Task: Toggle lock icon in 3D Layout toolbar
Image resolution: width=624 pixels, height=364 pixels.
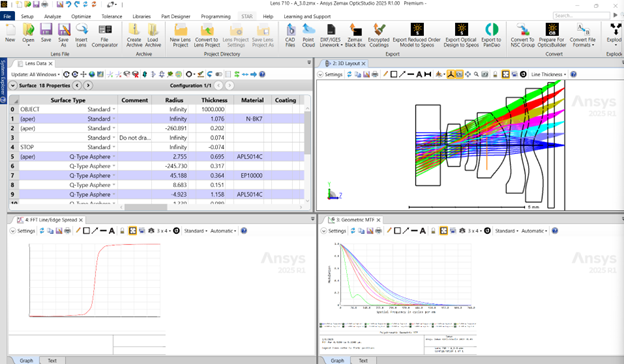Action: [495, 74]
